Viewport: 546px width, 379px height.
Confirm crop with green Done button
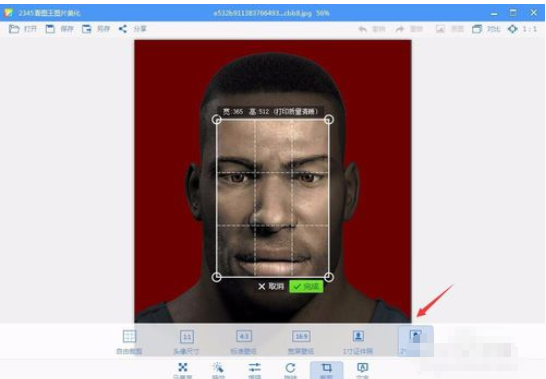306,286
